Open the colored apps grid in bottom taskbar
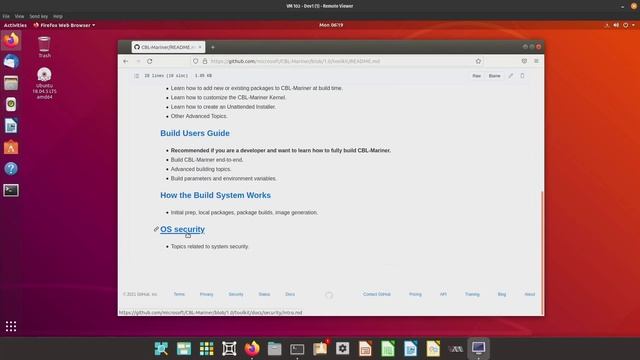This screenshot has height=360, width=640. (207, 349)
